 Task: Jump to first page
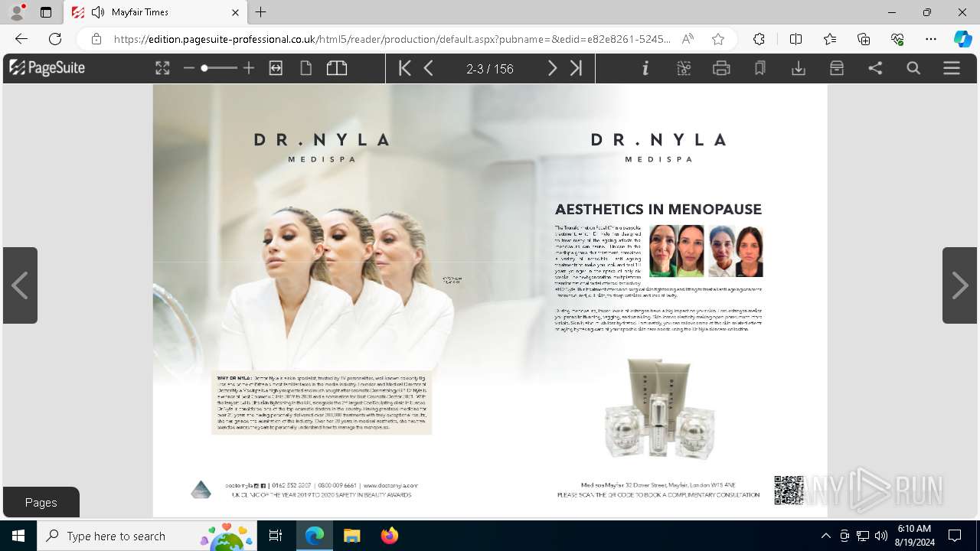tap(405, 68)
